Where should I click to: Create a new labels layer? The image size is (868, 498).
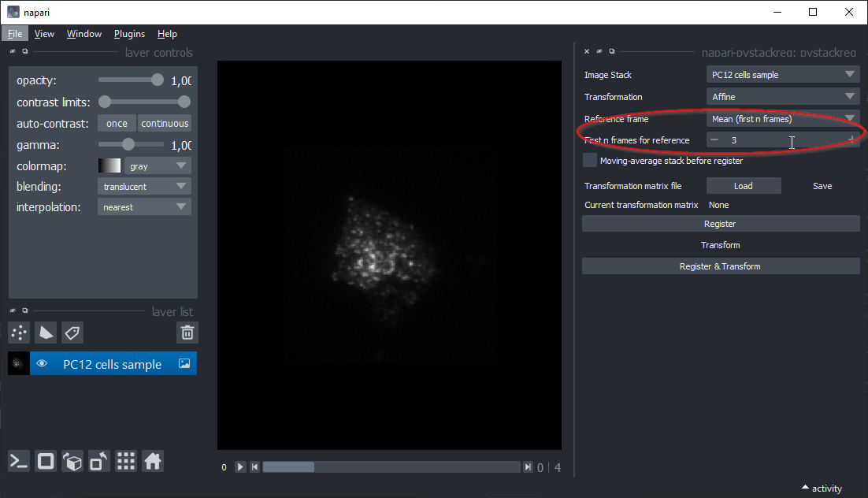72,333
